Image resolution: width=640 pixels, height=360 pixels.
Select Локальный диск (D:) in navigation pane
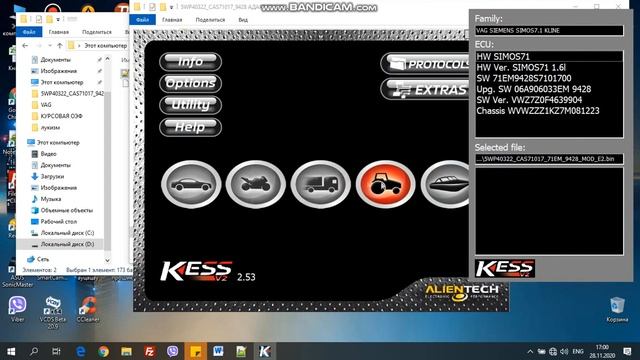63,244
